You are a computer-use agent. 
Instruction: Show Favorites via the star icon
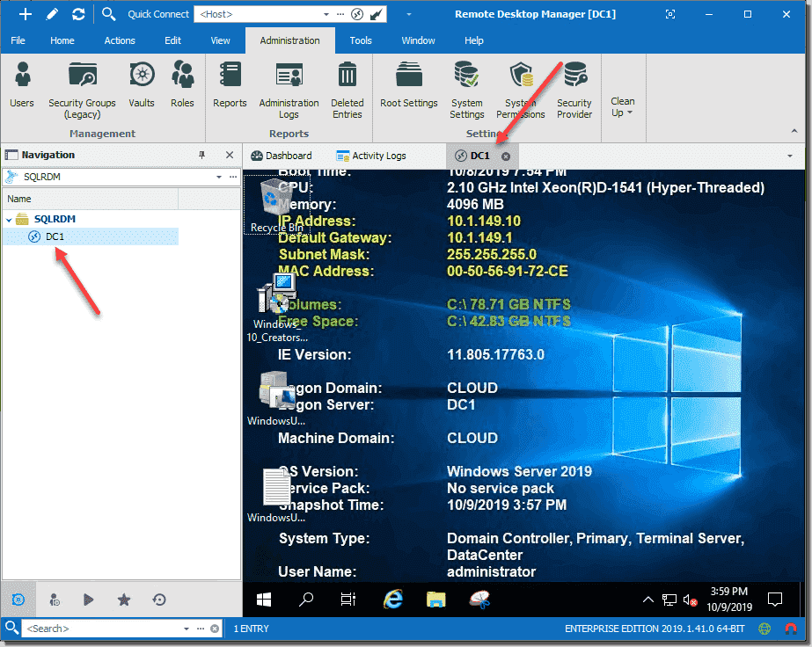[x=123, y=599]
